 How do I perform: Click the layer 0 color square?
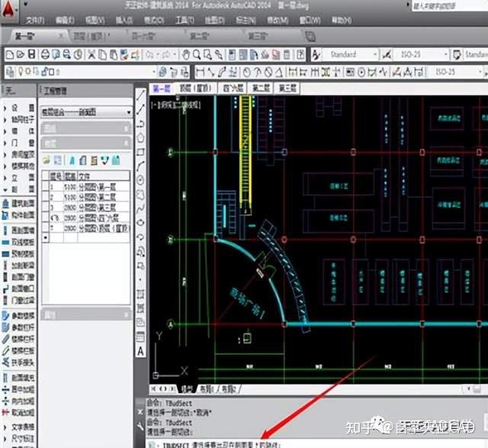tap(51, 73)
